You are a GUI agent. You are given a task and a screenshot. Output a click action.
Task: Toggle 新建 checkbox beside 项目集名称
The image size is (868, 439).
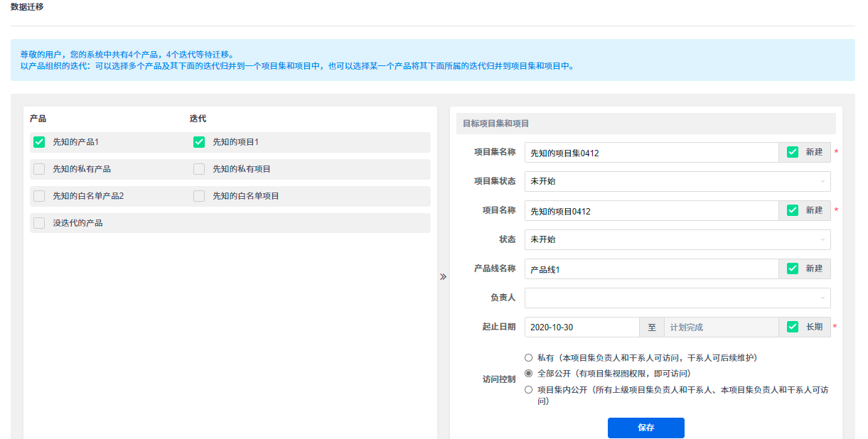pyautogui.click(x=793, y=152)
